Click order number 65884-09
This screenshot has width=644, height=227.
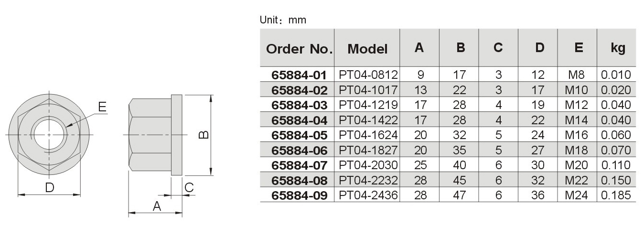tap(299, 195)
